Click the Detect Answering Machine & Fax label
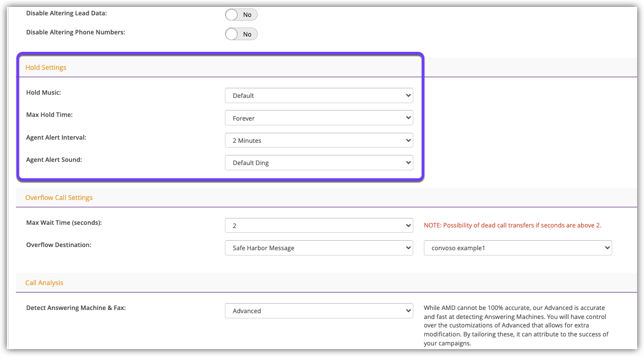Screen dimensions: 644x356 click(77, 308)
